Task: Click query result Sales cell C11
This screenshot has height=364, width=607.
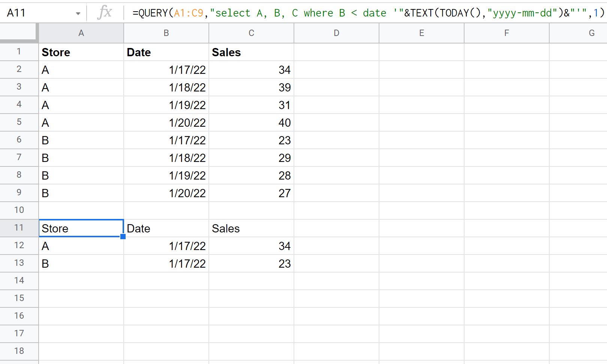Action: tap(251, 228)
